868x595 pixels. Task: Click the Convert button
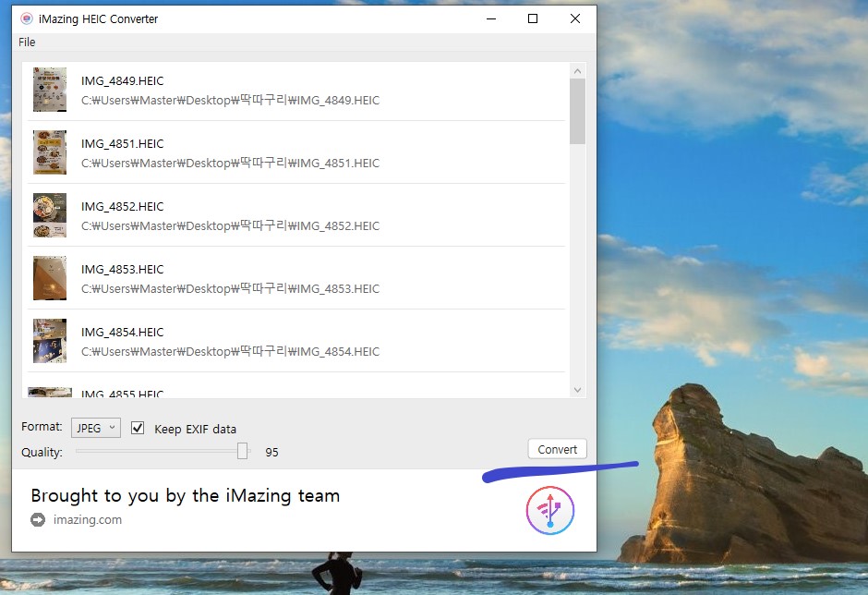(x=557, y=449)
